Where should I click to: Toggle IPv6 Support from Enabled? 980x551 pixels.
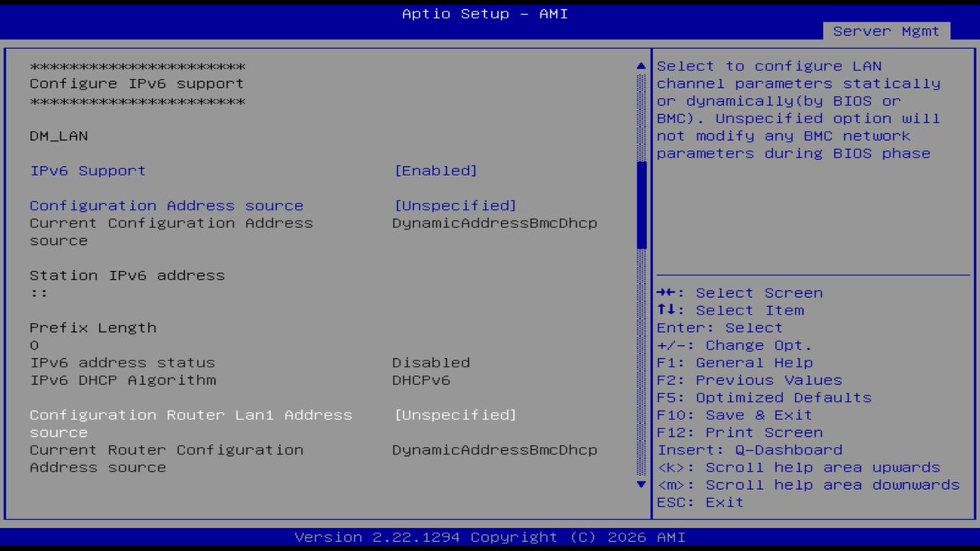tap(436, 171)
